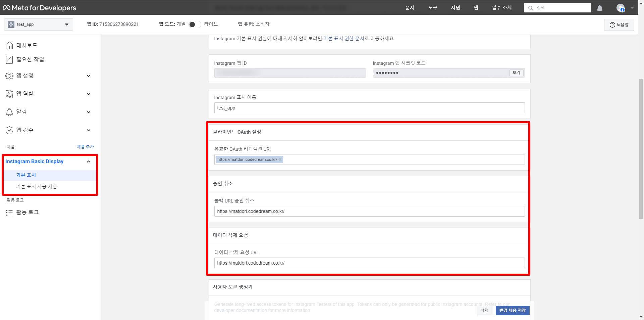Viewport: 644px width, 320px height.
Task: Remove the matdori OAuth redirect URI tag
Action: point(280,159)
